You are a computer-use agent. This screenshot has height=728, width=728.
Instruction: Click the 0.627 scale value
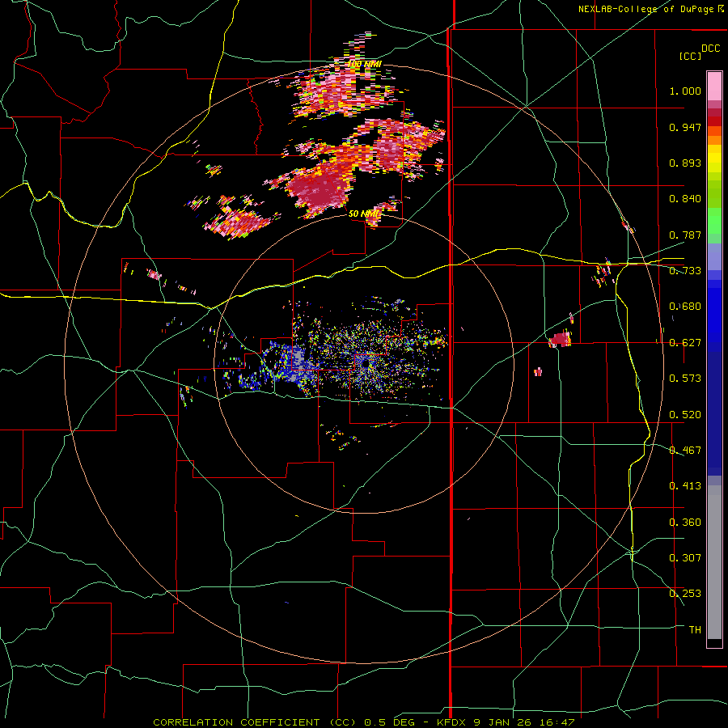[685, 343]
